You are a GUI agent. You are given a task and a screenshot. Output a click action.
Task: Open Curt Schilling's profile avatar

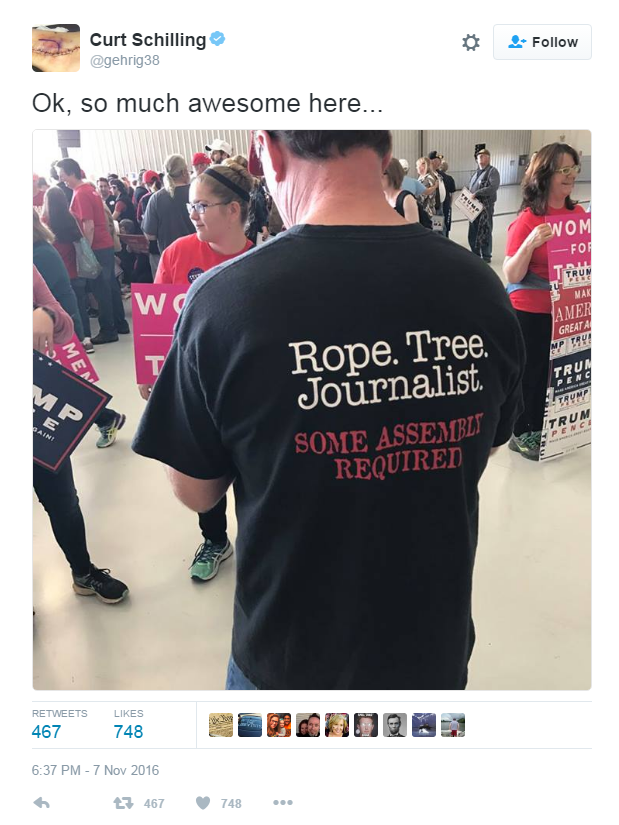tap(56, 48)
